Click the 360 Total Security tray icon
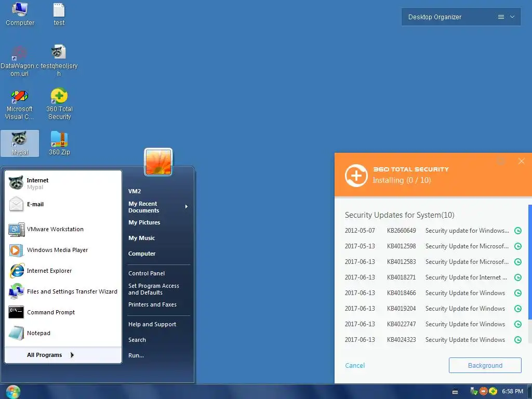 tap(493, 391)
